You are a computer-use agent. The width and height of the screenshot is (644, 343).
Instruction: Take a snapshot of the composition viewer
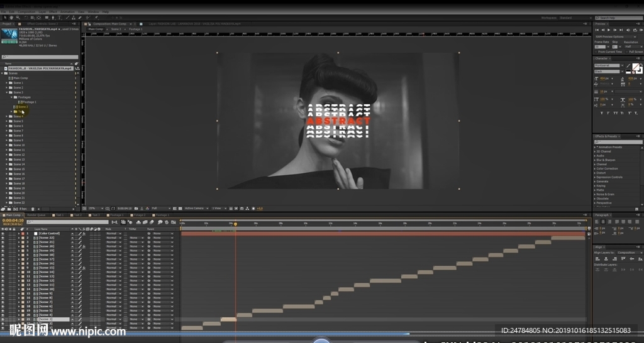point(136,209)
